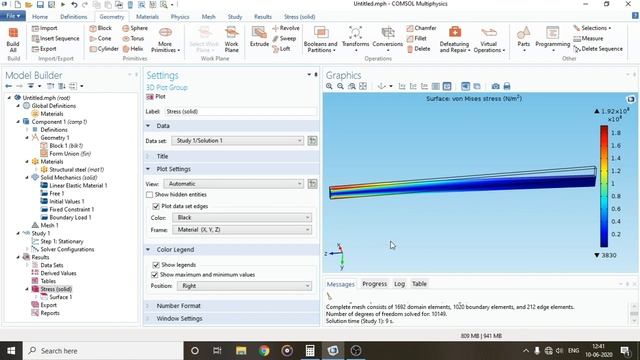Click Plot button in Settings panel
The height and width of the screenshot is (360, 640).
click(156, 97)
